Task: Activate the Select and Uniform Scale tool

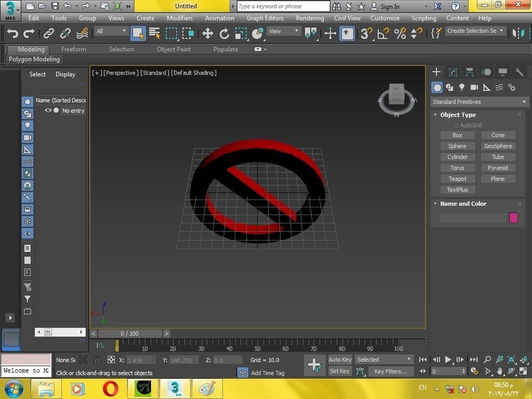Action: coord(241,33)
